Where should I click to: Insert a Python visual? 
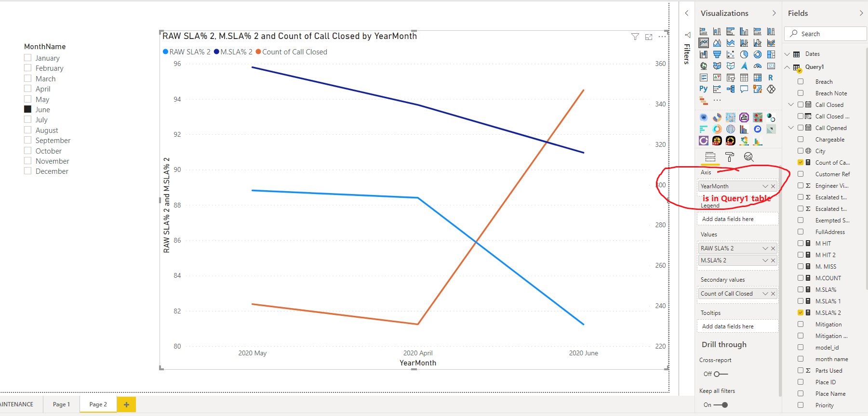(x=704, y=89)
